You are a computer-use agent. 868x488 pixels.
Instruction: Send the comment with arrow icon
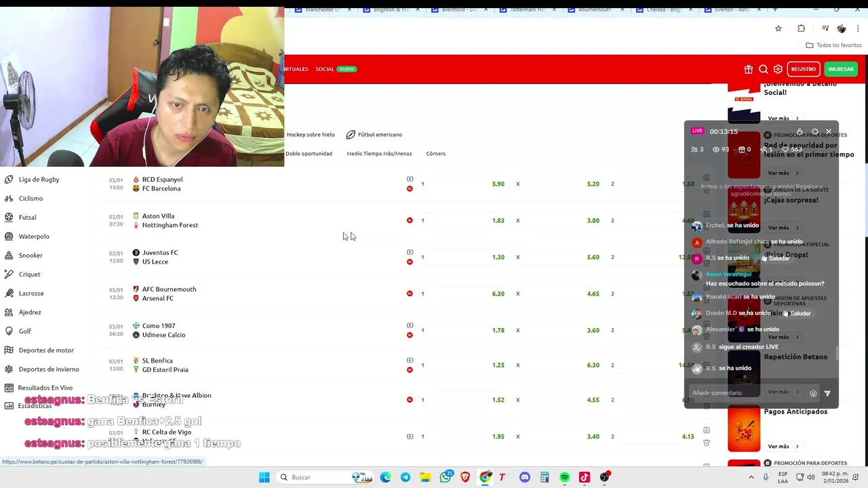827,393
